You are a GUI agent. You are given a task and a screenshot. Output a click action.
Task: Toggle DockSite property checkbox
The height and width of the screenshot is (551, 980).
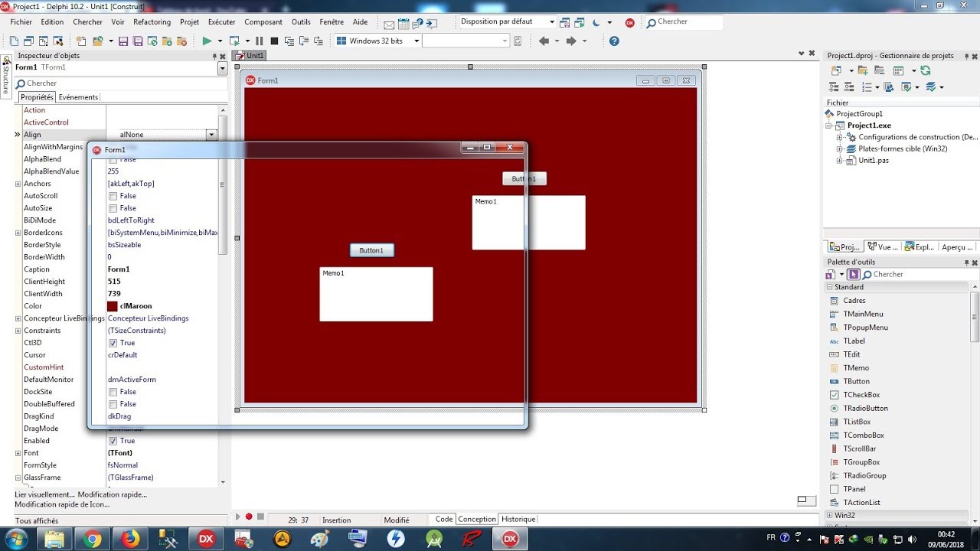click(113, 392)
